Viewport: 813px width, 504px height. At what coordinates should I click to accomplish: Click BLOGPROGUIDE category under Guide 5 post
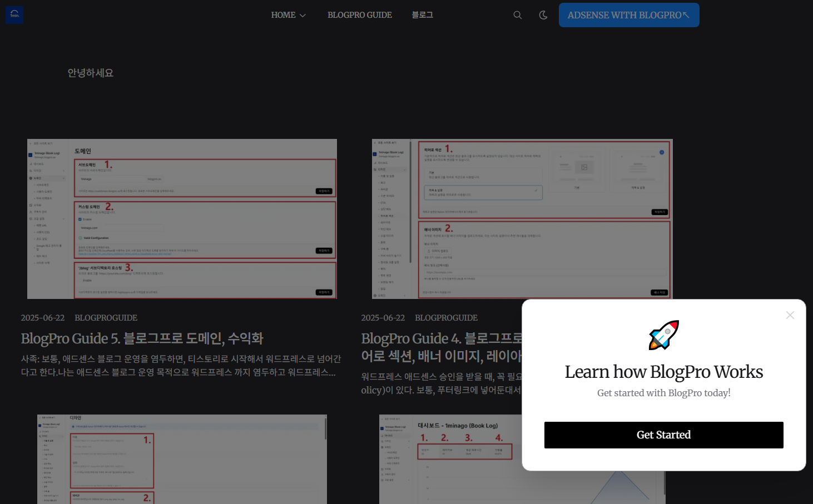pyautogui.click(x=106, y=318)
